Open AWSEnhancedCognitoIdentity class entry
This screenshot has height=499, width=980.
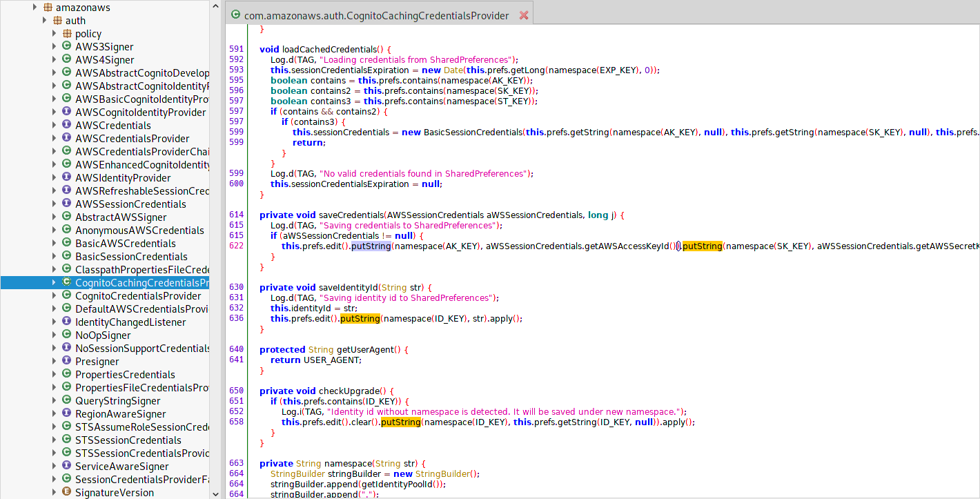(142, 165)
